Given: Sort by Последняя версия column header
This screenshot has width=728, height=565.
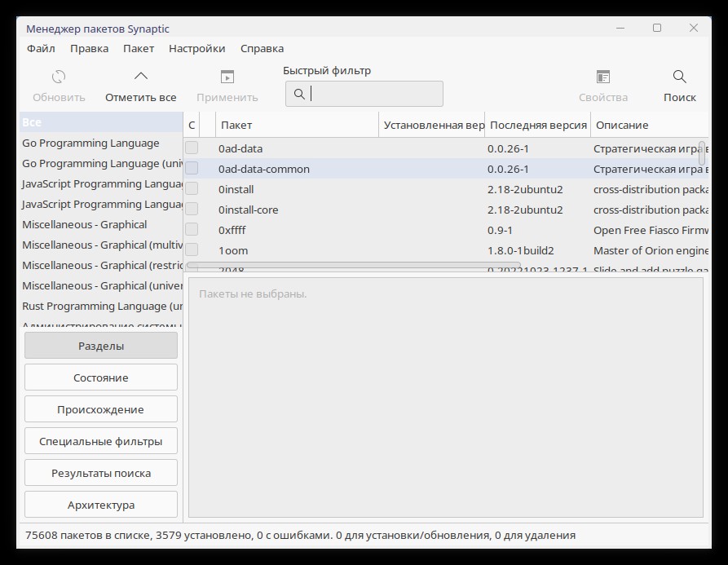Looking at the screenshot, I should tap(537, 125).
